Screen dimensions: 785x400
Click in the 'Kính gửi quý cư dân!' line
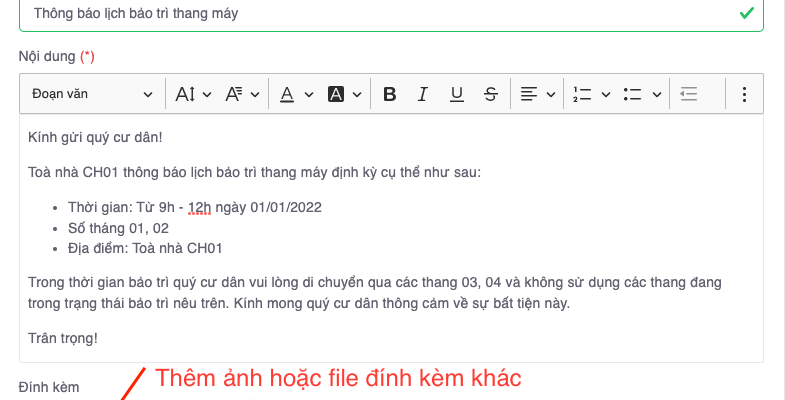pos(95,137)
